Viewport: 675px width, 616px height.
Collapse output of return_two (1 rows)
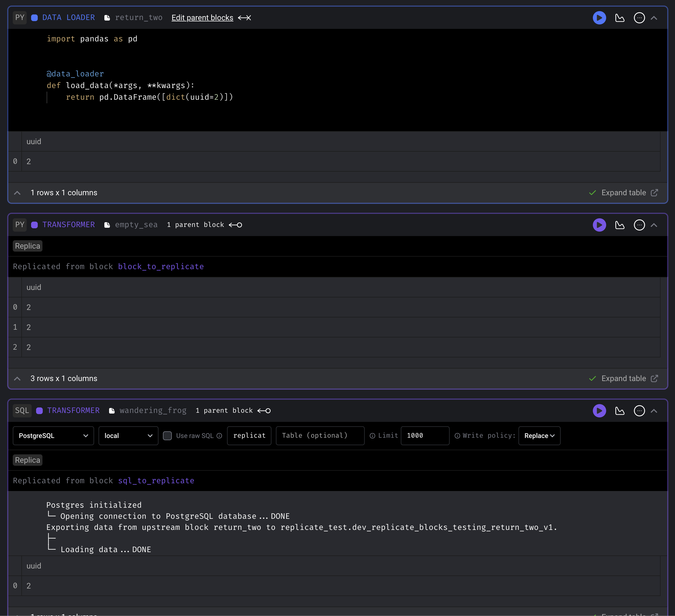[x=17, y=193]
